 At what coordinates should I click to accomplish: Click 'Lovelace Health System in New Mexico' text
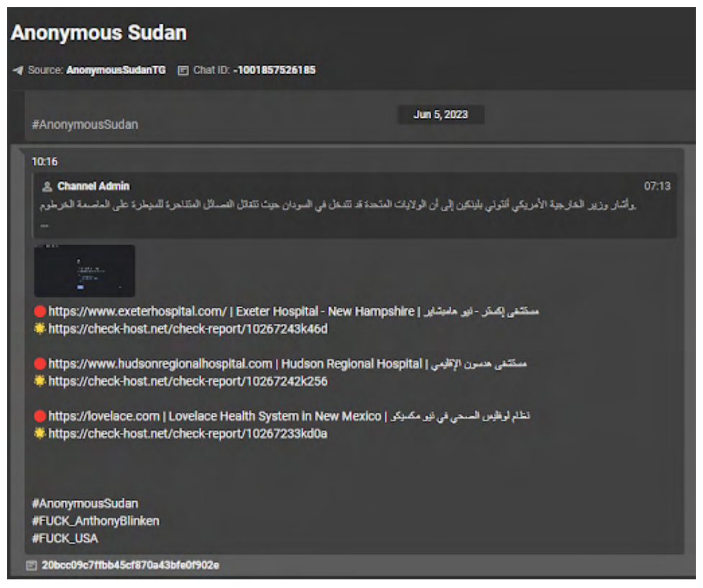tap(275, 416)
